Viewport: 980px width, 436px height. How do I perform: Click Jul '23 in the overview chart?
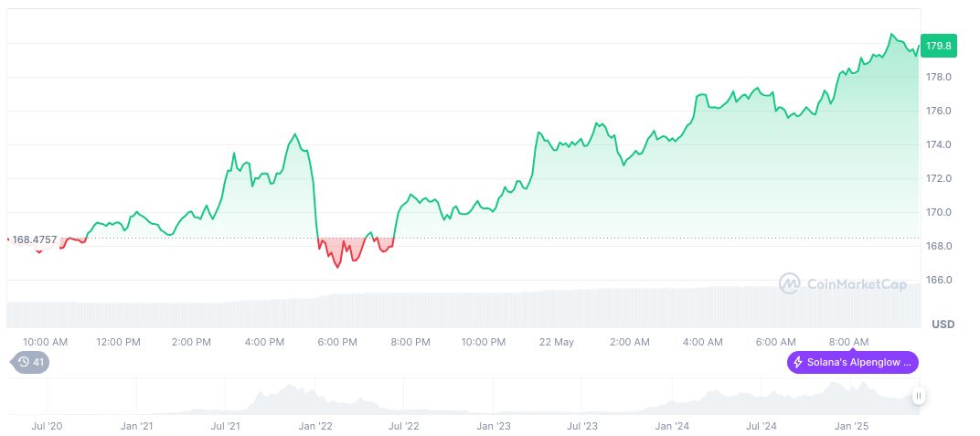coord(582,426)
